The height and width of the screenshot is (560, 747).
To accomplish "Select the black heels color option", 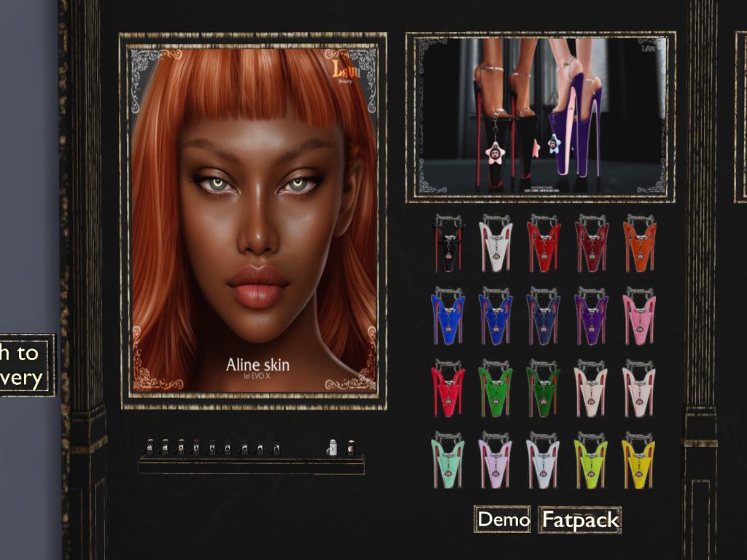I will pos(448,244).
